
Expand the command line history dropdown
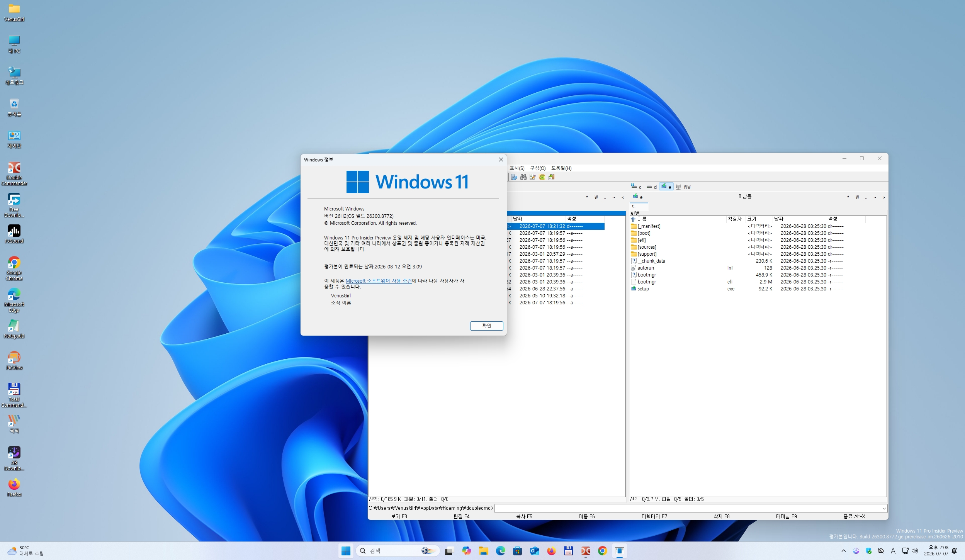point(884,508)
